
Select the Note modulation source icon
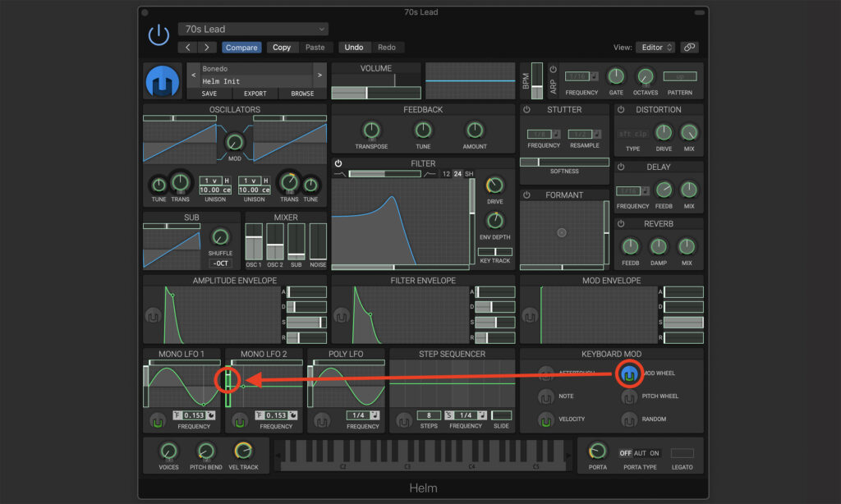point(546,396)
